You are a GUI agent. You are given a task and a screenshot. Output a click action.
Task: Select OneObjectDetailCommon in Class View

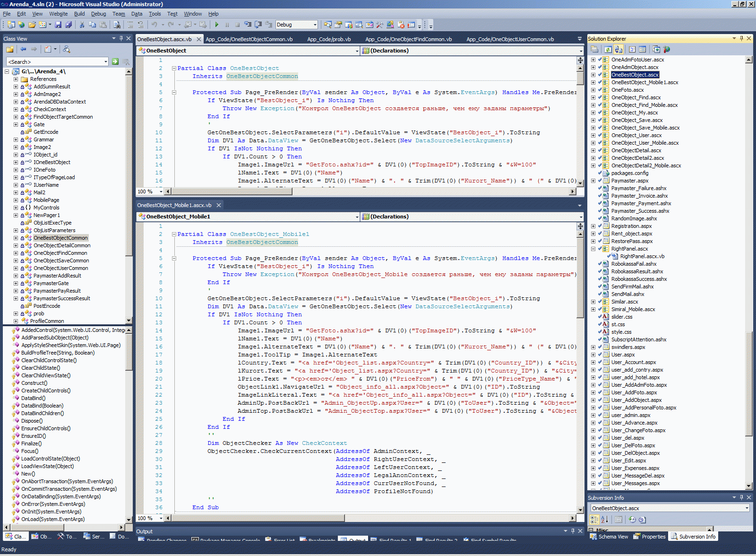[62, 245]
